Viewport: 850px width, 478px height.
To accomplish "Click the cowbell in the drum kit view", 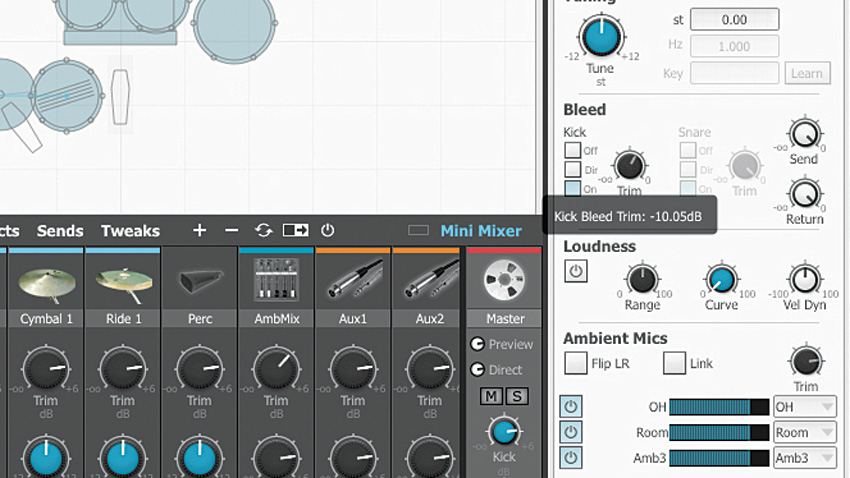I will [120, 97].
